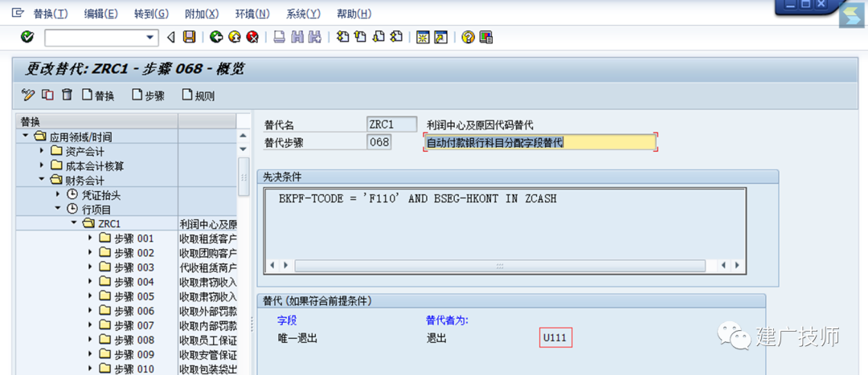Expand the 成本会计核算 folder node
868x375 pixels.
(x=42, y=165)
